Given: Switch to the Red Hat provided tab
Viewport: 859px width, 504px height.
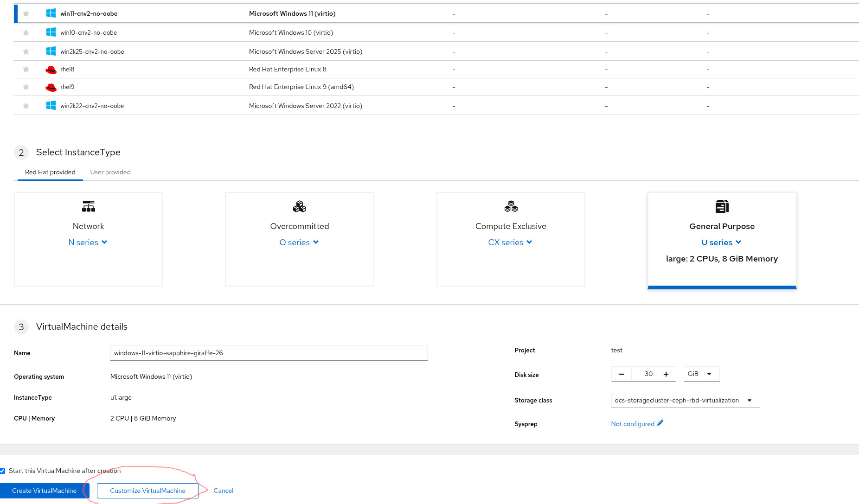Looking at the screenshot, I should (50, 172).
